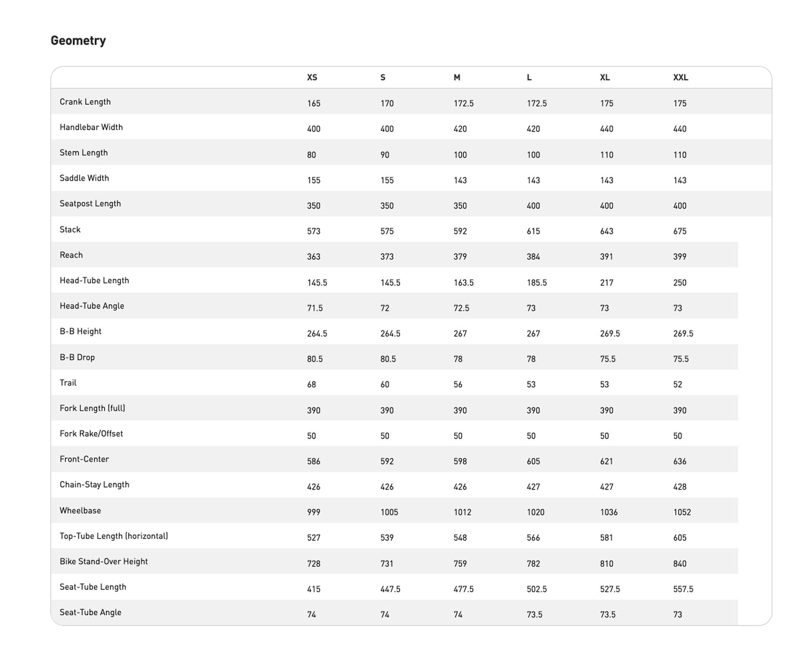
Task: Click the B-B Drop row label
Action: (77, 357)
